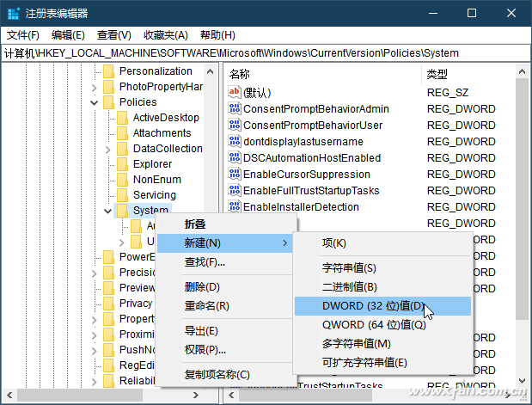Viewport: 532px width, 405px height.
Task: Select 多字符串值(M) option
Action: [x=382, y=344]
